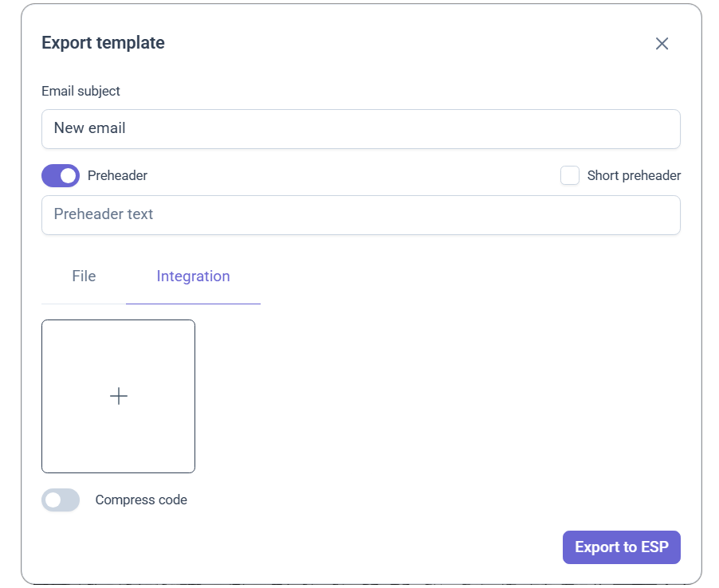Image resolution: width=719 pixels, height=588 pixels.
Task: Enable the Compress code toggle
Action: 61,500
